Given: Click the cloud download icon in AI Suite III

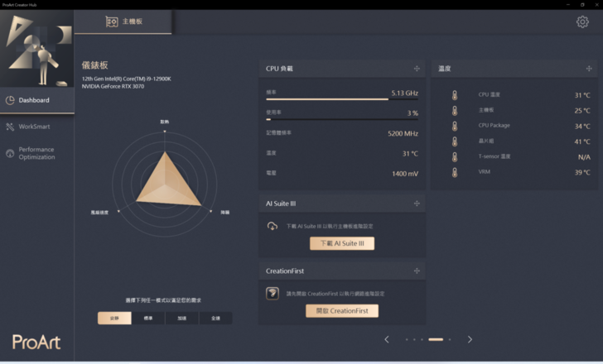Looking at the screenshot, I should tap(273, 226).
